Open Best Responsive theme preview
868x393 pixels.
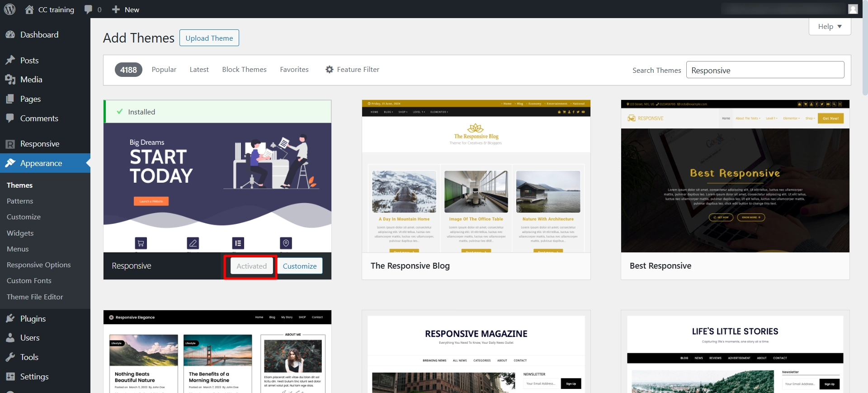[x=735, y=176]
